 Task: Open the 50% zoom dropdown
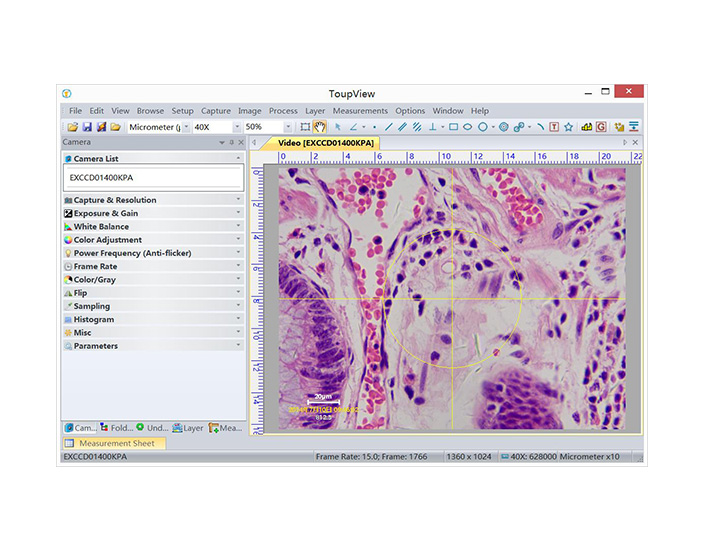pyautogui.click(x=288, y=127)
